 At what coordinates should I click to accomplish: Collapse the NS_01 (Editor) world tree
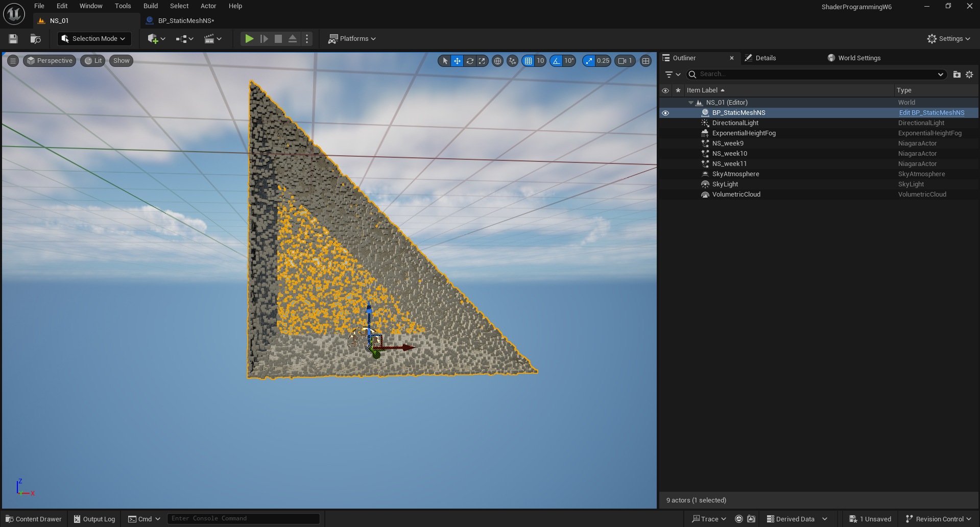point(691,103)
